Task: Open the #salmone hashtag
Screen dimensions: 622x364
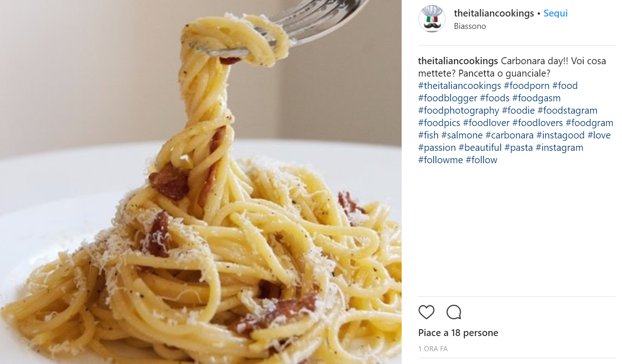Action: 462,135
